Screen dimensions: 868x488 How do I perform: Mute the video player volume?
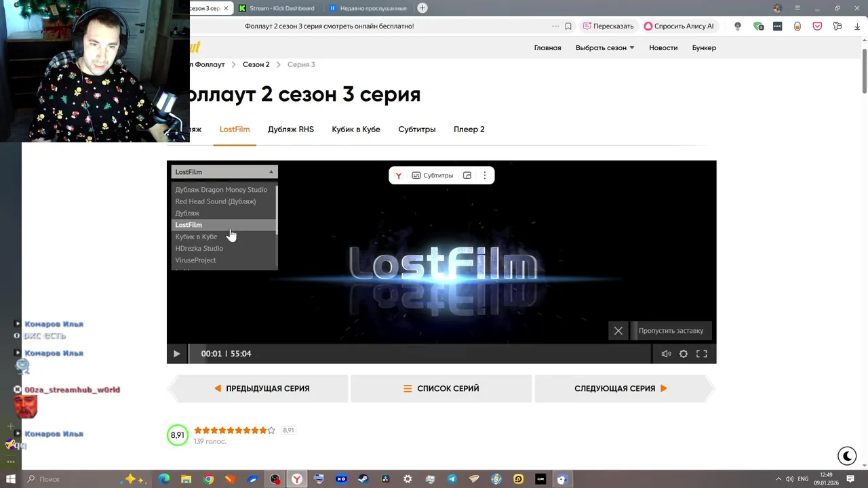tap(666, 354)
